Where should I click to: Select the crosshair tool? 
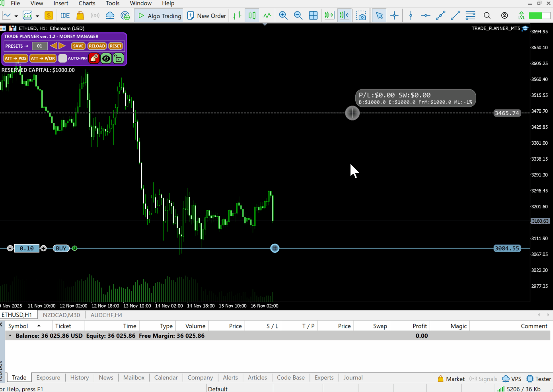(394, 16)
